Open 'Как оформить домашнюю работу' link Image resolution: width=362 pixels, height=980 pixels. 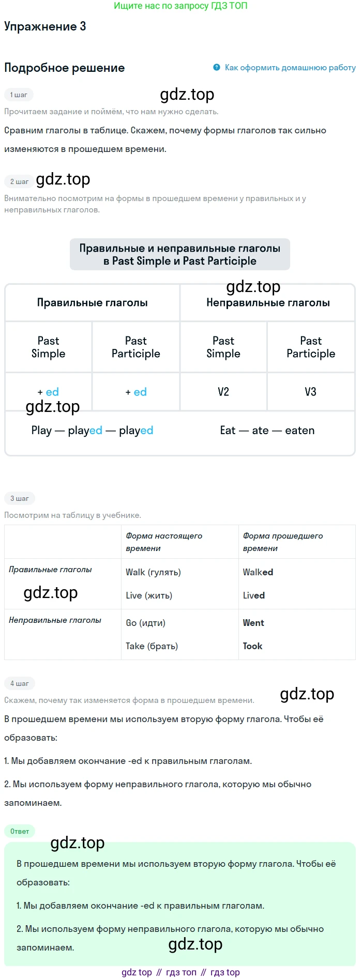(290, 67)
